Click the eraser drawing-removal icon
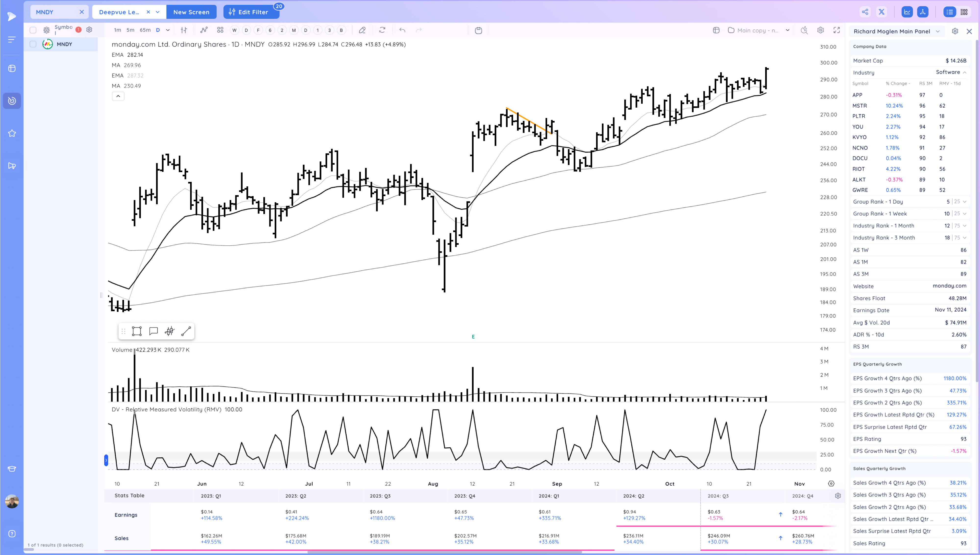The width and height of the screenshot is (980, 555). tap(362, 30)
